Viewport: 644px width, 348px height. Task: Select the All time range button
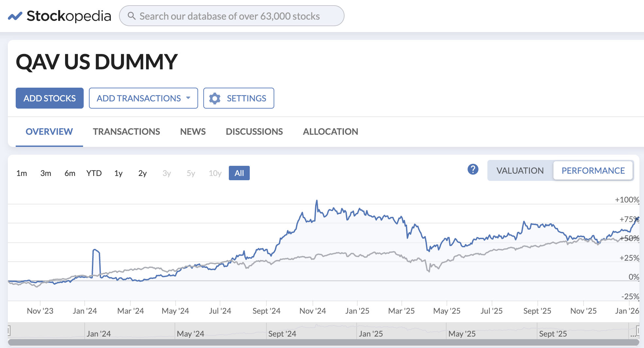click(239, 173)
